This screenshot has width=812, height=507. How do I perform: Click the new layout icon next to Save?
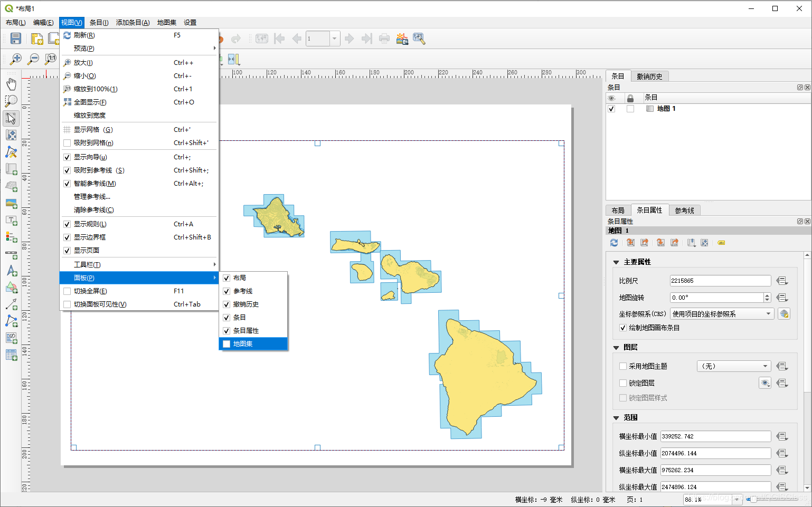pos(37,39)
